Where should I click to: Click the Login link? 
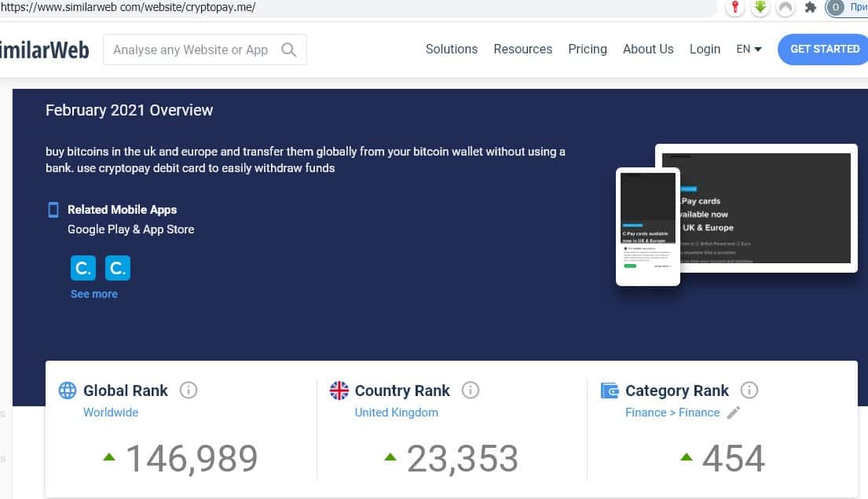(x=705, y=49)
